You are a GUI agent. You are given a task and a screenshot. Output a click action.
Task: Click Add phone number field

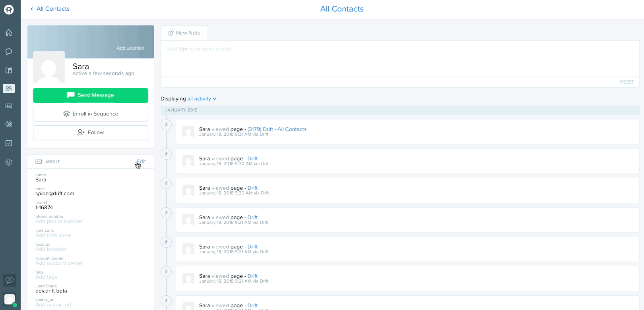59,221
